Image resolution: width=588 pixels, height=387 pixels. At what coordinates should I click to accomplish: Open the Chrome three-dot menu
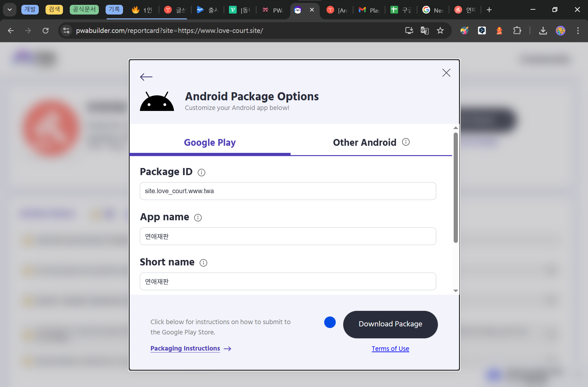point(578,31)
